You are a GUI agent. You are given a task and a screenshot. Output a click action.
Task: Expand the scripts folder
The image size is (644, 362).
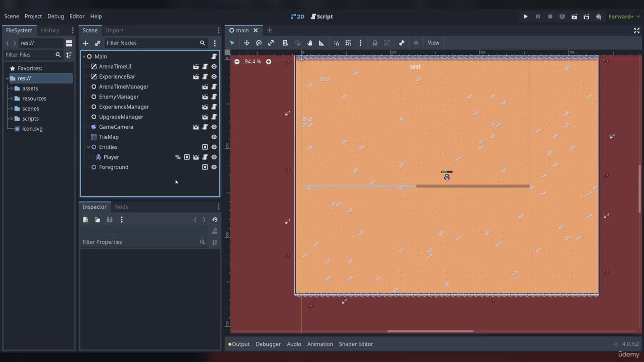(11, 119)
